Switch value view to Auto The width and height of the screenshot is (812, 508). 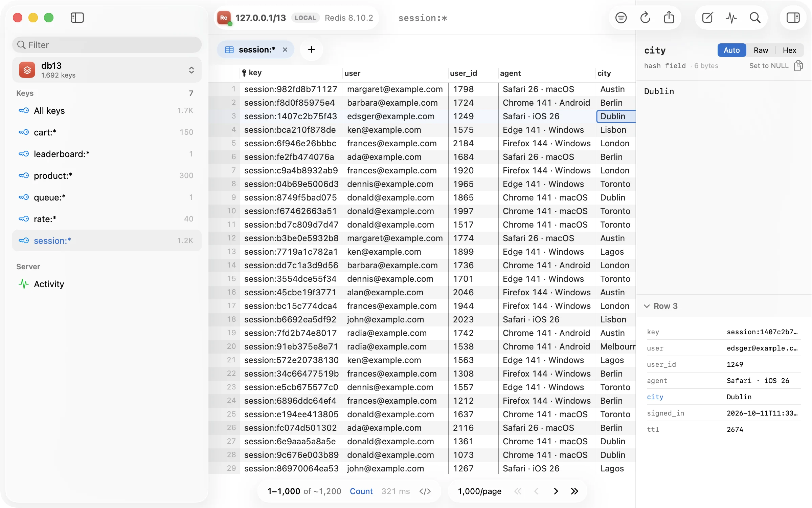coord(731,50)
